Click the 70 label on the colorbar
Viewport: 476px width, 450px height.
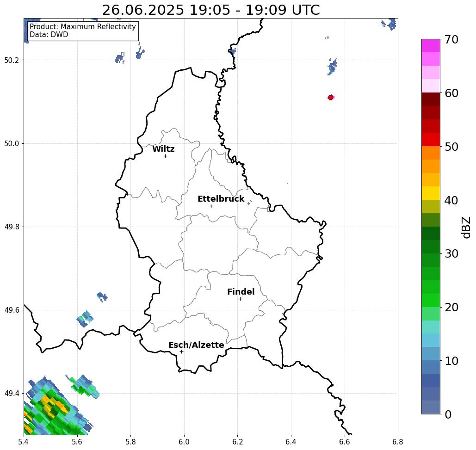pyautogui.click(x=451, y=40)
